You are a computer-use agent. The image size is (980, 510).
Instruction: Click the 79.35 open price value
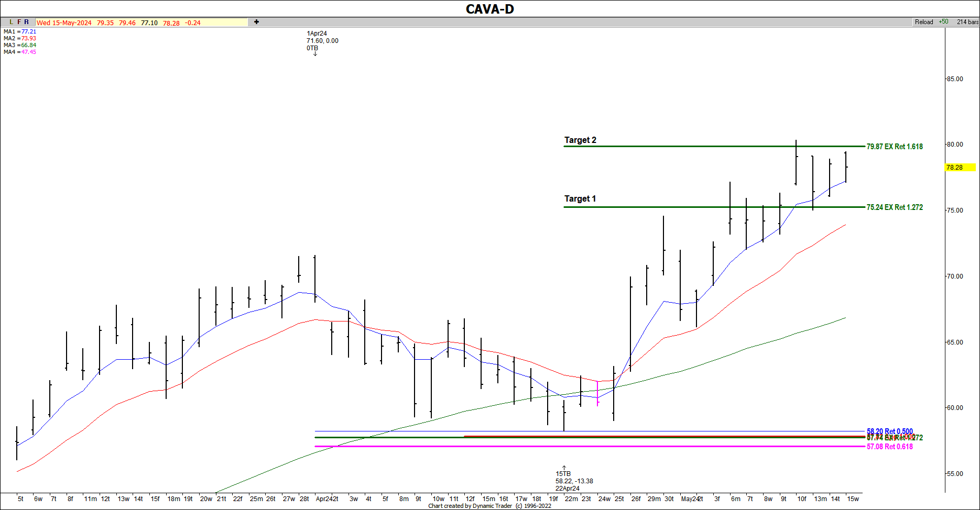pos(105,23)
